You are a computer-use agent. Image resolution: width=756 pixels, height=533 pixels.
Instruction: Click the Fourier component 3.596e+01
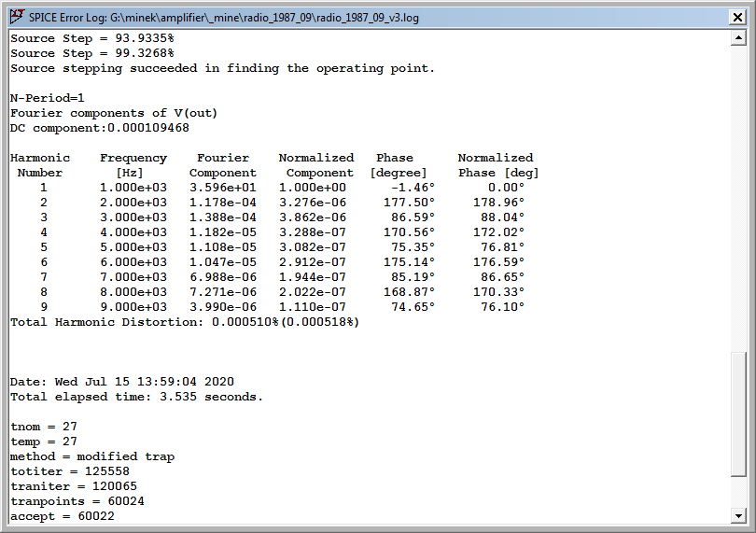coord(223,189)
